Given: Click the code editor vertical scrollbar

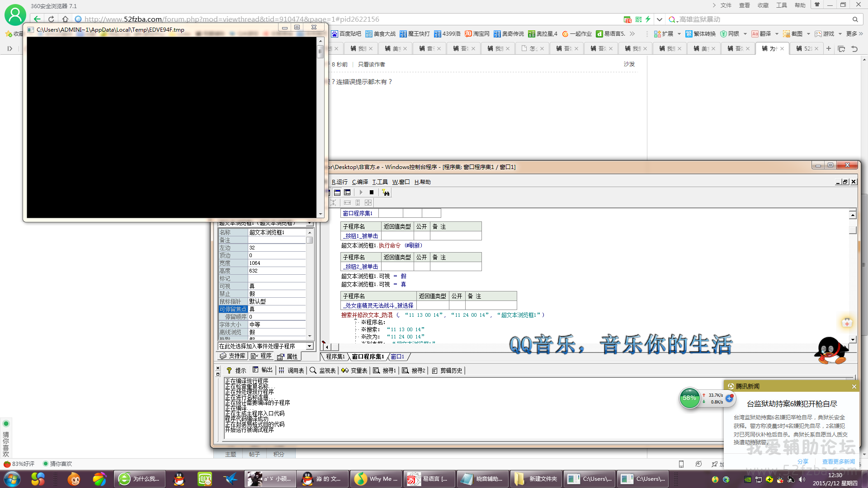Looking at the screenshot, I should 853,277.
